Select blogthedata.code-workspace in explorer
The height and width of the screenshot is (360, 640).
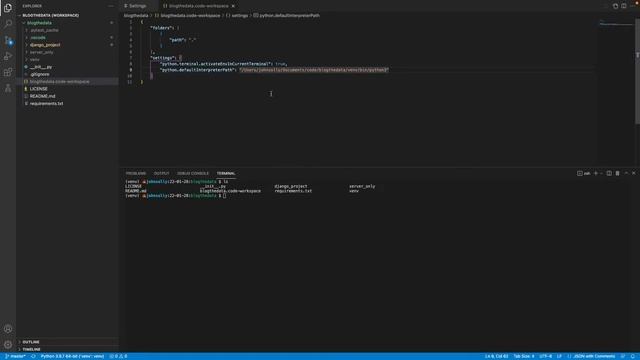pyautogui.click(x=67, y=82)
